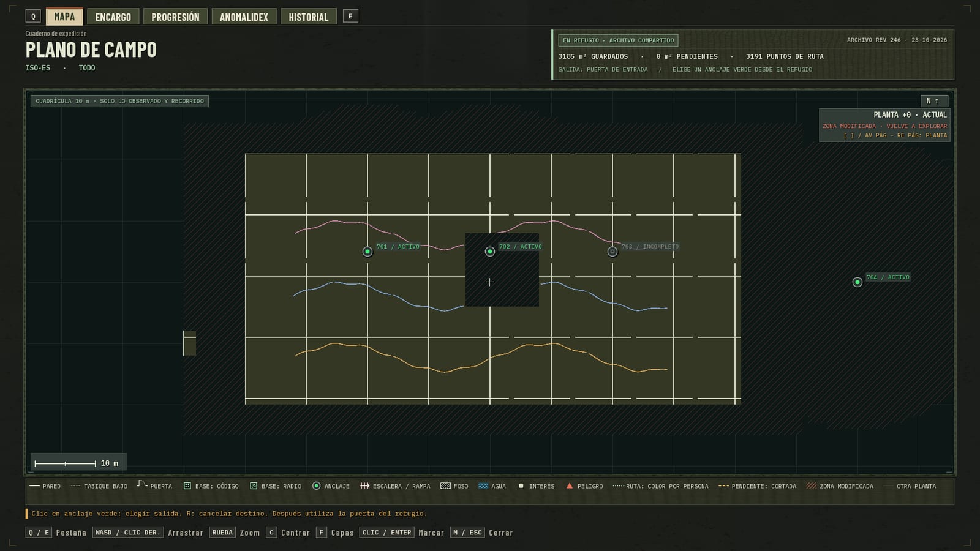Click the 'TODO' filter label under title
The width and height of the screenshot is (980, 551).
coord(87,68)
